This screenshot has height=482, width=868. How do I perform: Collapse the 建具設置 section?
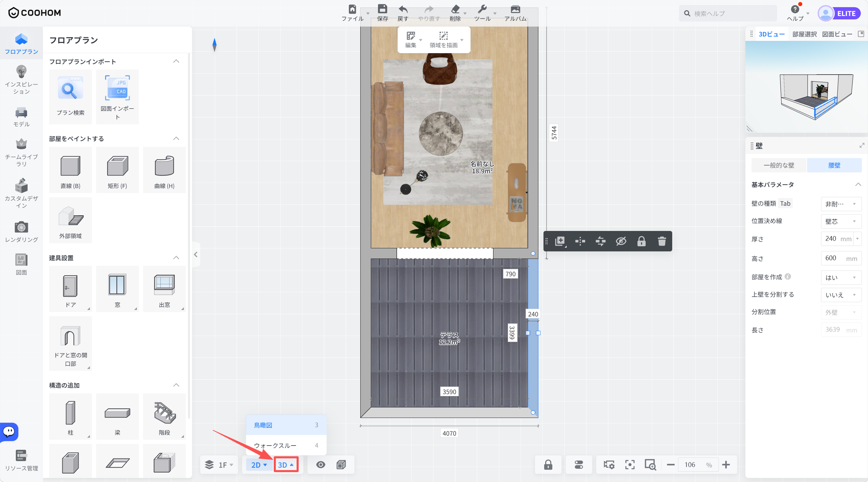176,258
